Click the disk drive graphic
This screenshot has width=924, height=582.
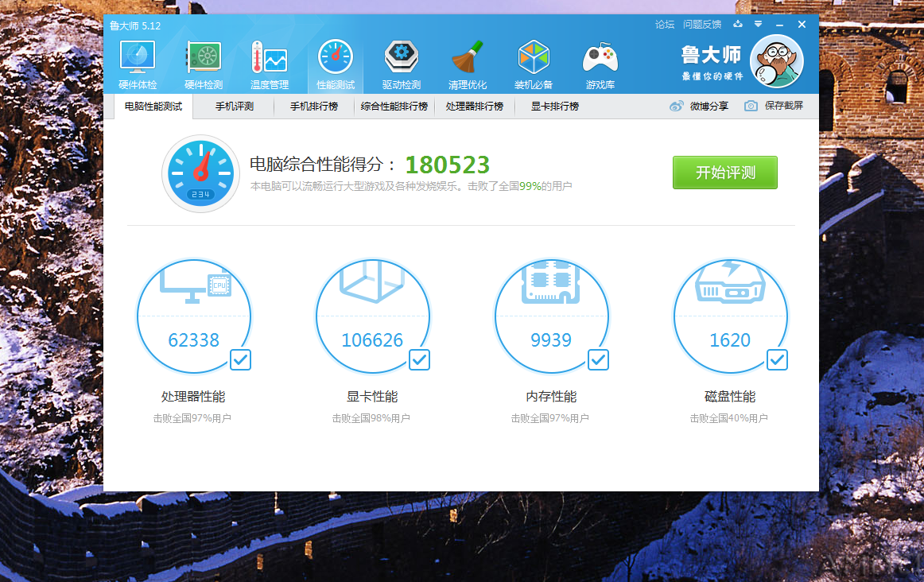tap(730, 281)
